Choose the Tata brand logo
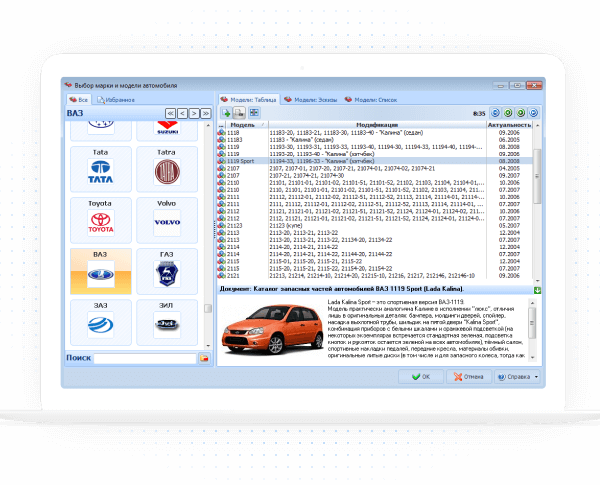 101,172
